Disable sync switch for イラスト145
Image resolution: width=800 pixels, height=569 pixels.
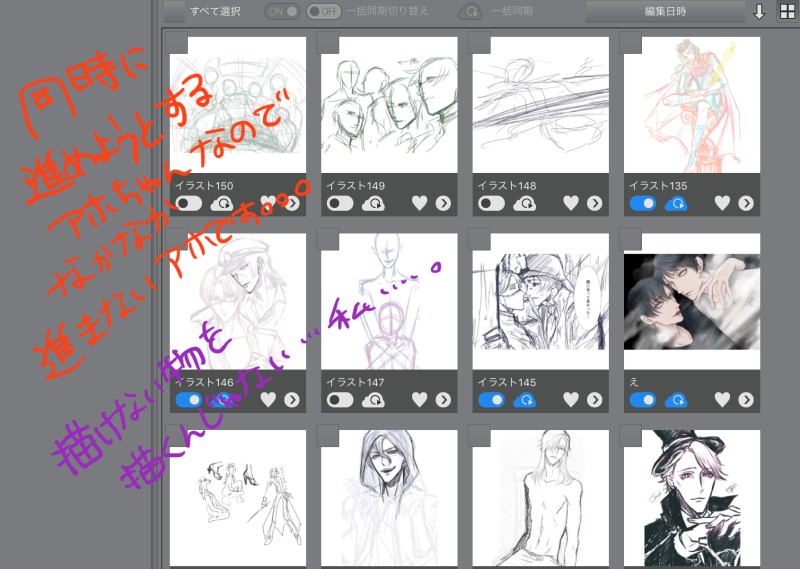(491, 400)
